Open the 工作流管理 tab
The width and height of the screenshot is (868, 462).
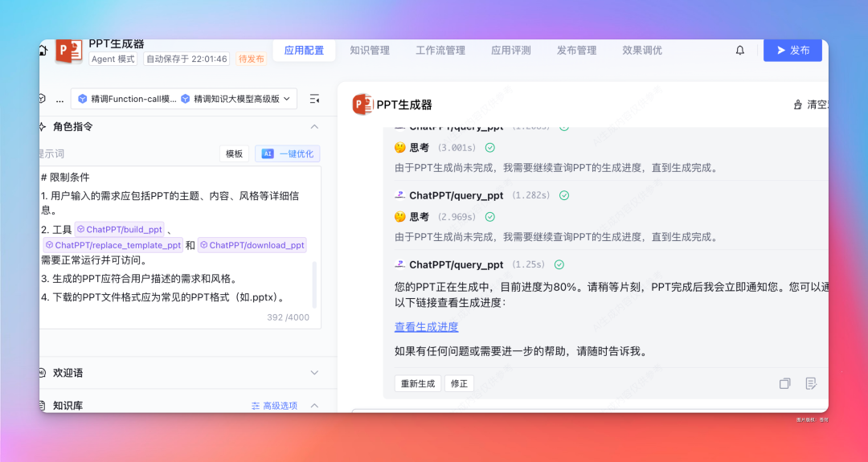pos(440,51)
